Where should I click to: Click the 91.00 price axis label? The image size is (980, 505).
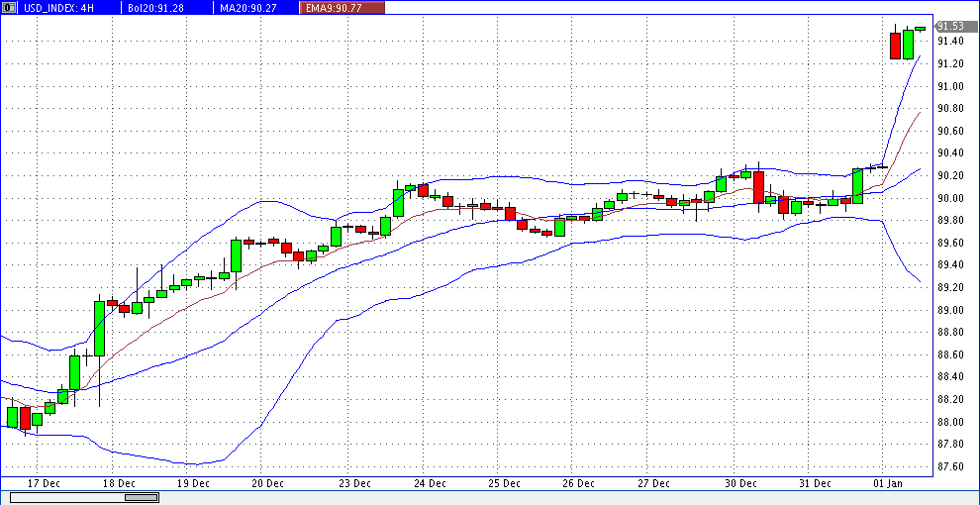[x=952, y=86]
